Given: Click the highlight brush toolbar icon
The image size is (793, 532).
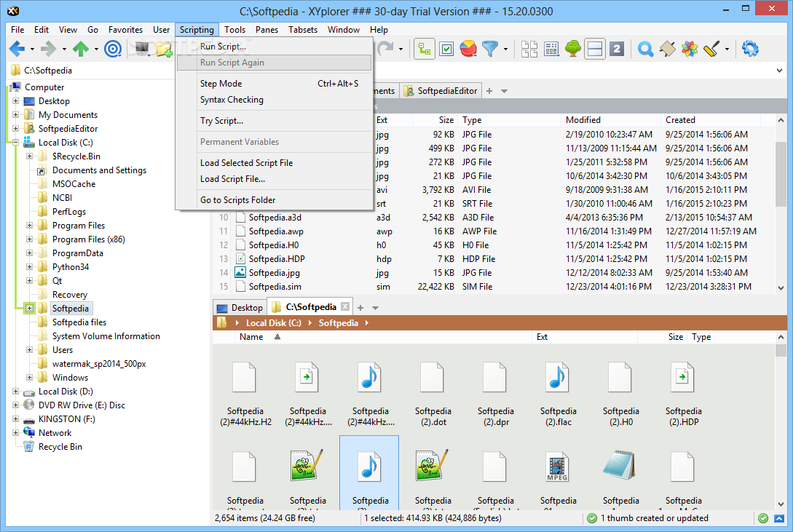Looking at the screenshot, I should [711, 49].
